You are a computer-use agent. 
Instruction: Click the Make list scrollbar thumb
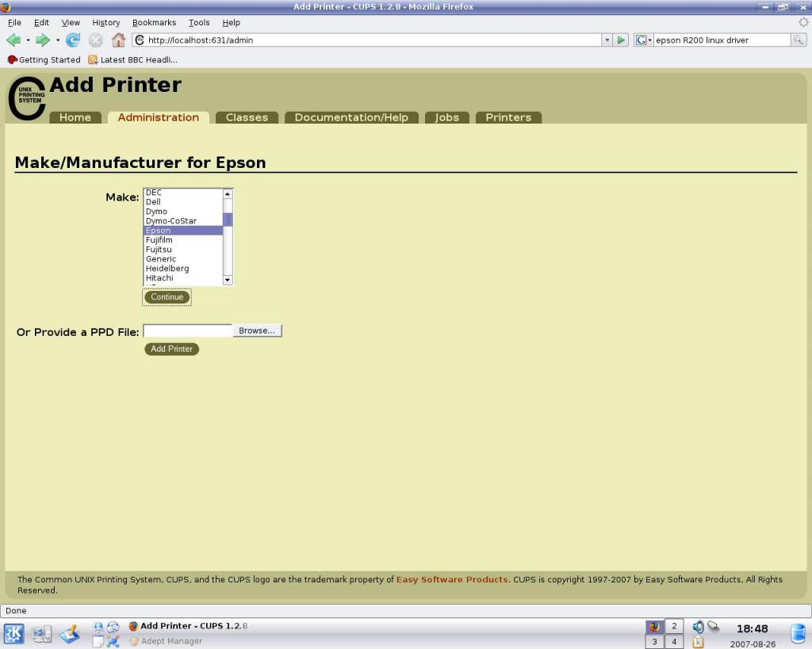[x=228, y=220]
